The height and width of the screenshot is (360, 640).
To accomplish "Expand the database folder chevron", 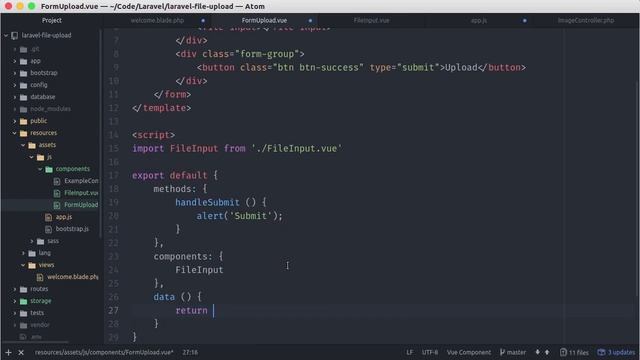I will 15,97.
